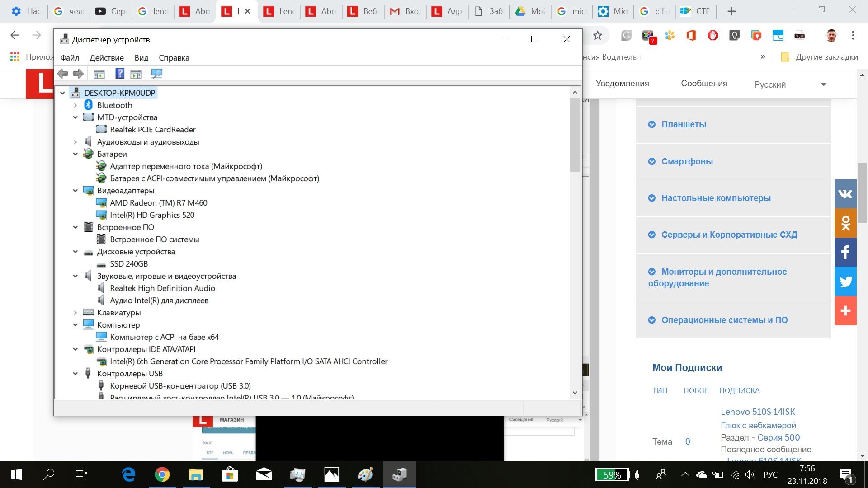The height and width of the screenshot is (488, 868).
Task: Collapse the Видеоадаптеры category
Action: (x=75, y=191)
